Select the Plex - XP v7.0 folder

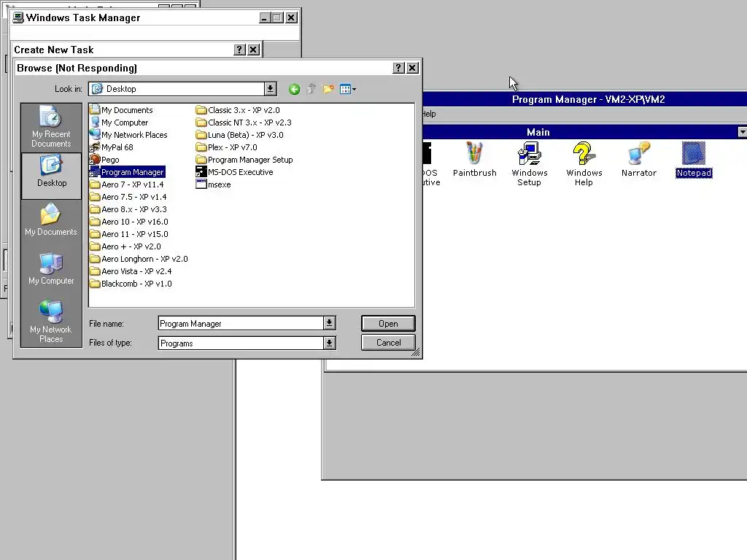point(226,147)
